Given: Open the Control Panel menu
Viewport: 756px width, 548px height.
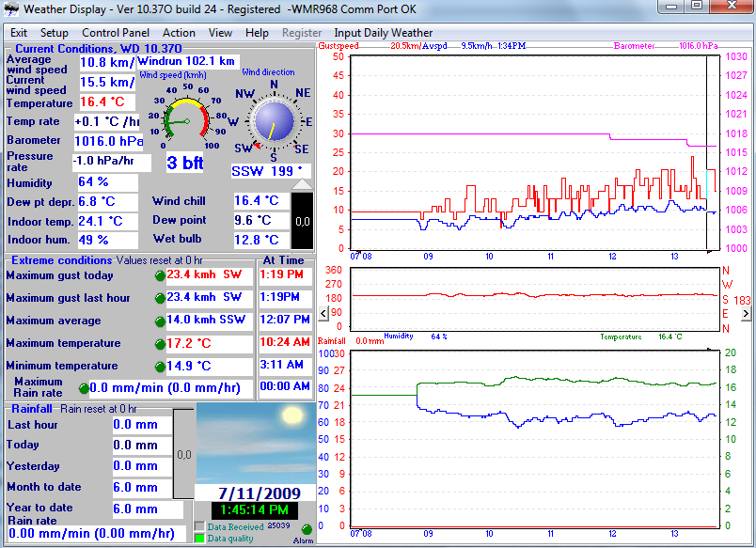Looking at the screenshot, I should [x=113, y=32].
